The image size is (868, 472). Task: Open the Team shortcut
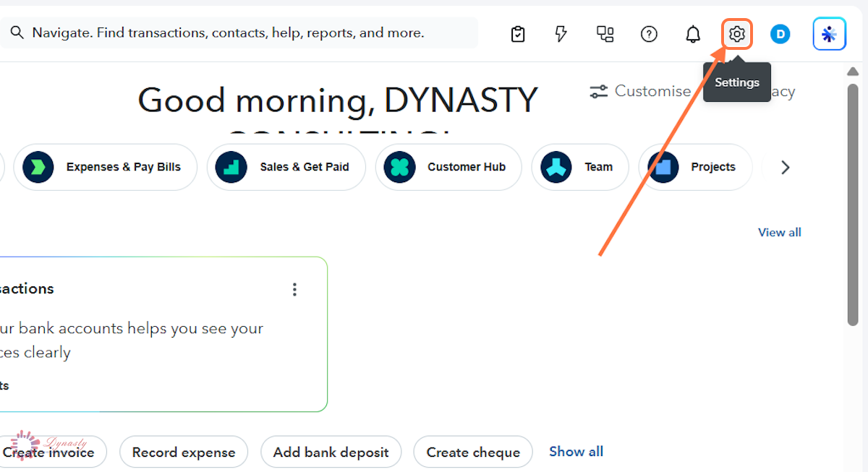point(580,167)
